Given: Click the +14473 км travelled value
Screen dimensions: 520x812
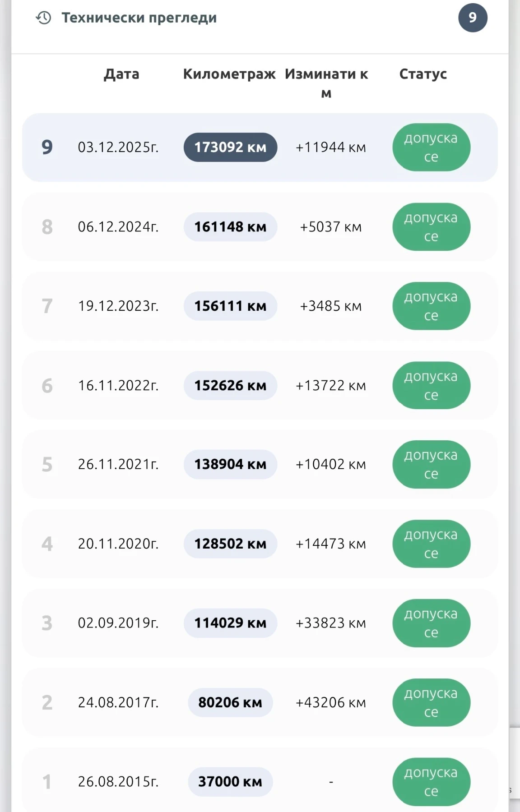Looking at the screenshot, I should 331,544.
